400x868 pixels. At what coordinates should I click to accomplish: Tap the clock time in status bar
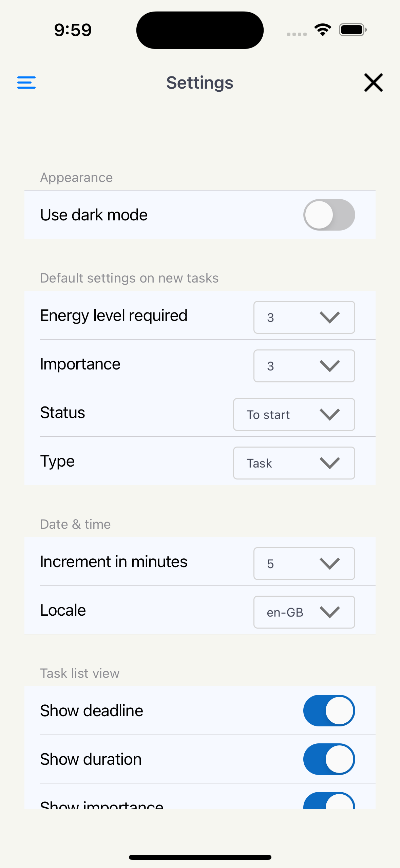point(73,30)
